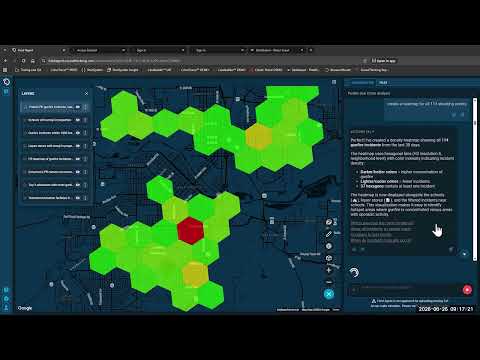Click the app logo in the left sidebar

[x=6, y=82]
